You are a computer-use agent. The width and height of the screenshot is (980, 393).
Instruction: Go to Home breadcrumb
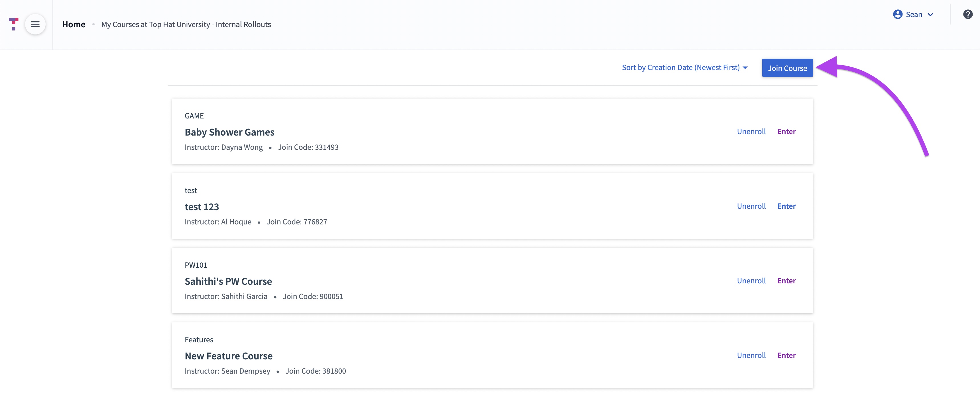(x=74, y=24)
